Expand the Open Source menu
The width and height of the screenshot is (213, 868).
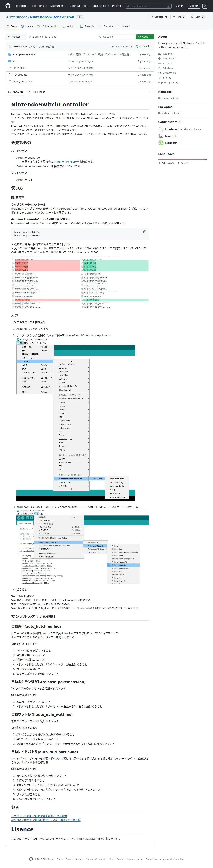click(x=79, y=6)
